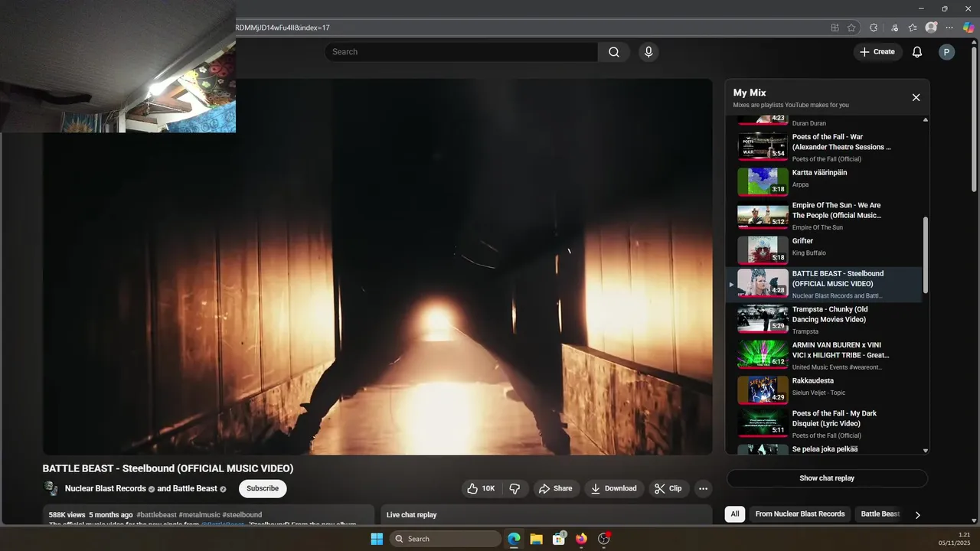Click the #steelbound hashtag
The height and width of the screenshot is (551, 980).
pos(242,515)
